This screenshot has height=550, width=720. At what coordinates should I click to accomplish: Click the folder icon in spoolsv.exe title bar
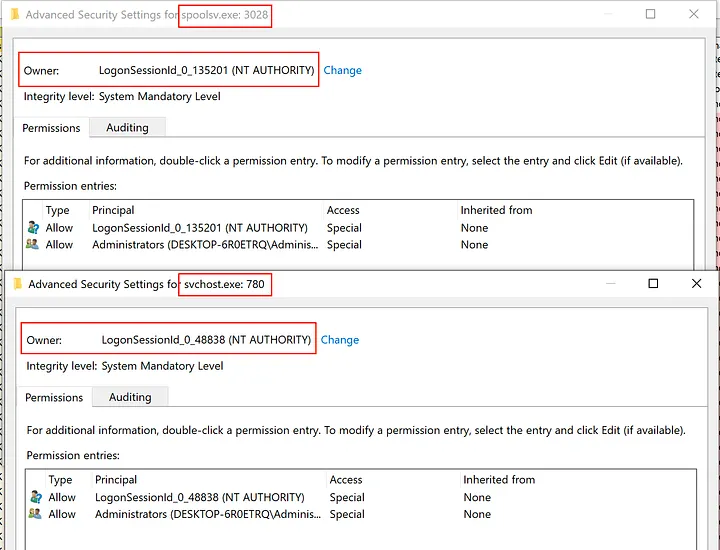coord(14,15)
